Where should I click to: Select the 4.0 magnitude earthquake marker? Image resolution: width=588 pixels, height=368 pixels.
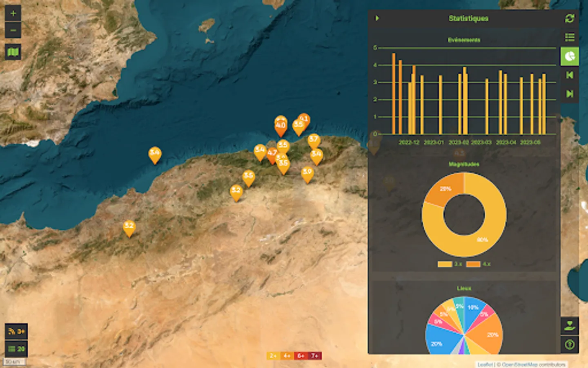(x=281, y=128)
